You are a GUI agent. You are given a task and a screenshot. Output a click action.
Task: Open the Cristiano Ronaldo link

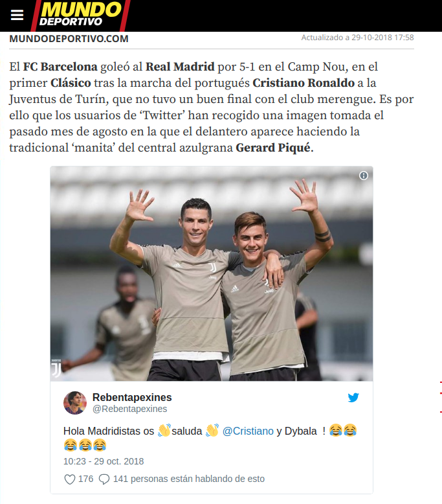pos(304,83)
